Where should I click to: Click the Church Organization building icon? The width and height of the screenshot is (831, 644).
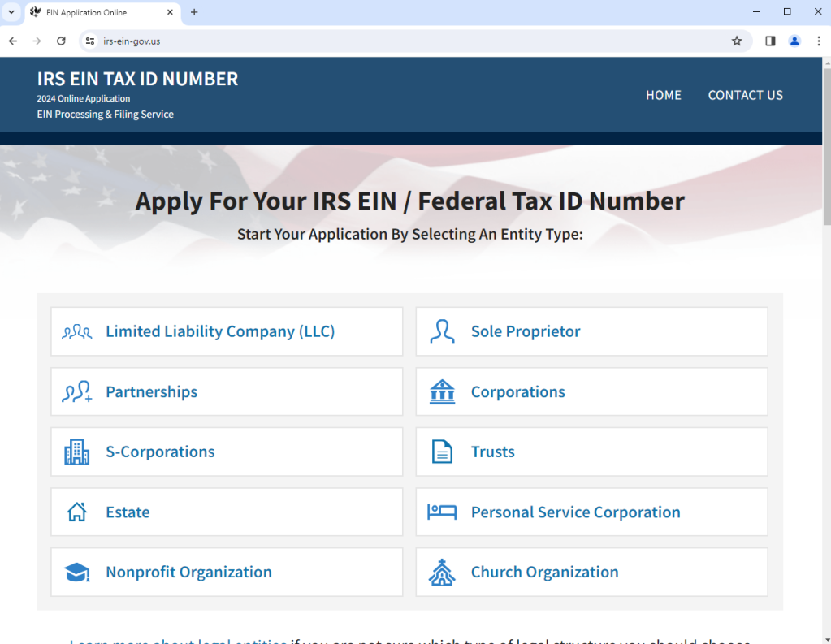(442, 573)
